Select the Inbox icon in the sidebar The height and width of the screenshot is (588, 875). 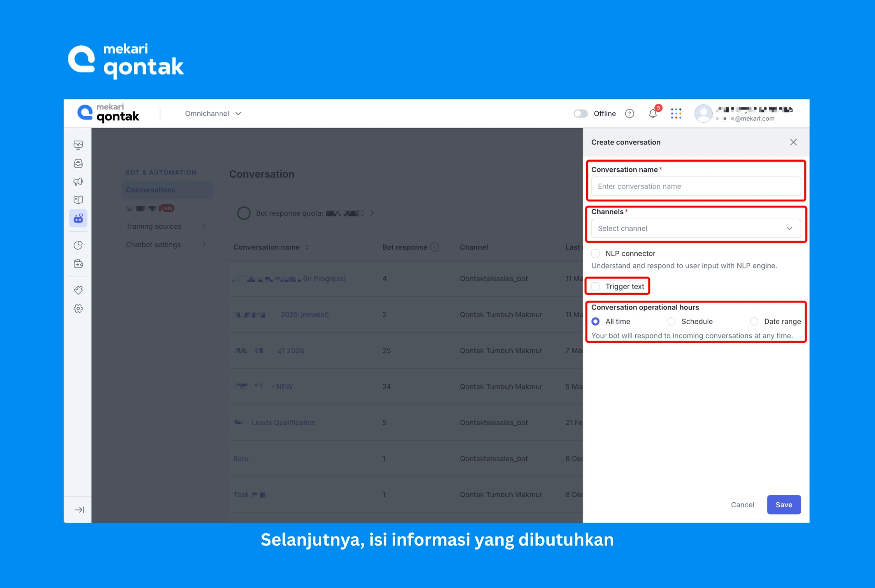coord(78,163)
